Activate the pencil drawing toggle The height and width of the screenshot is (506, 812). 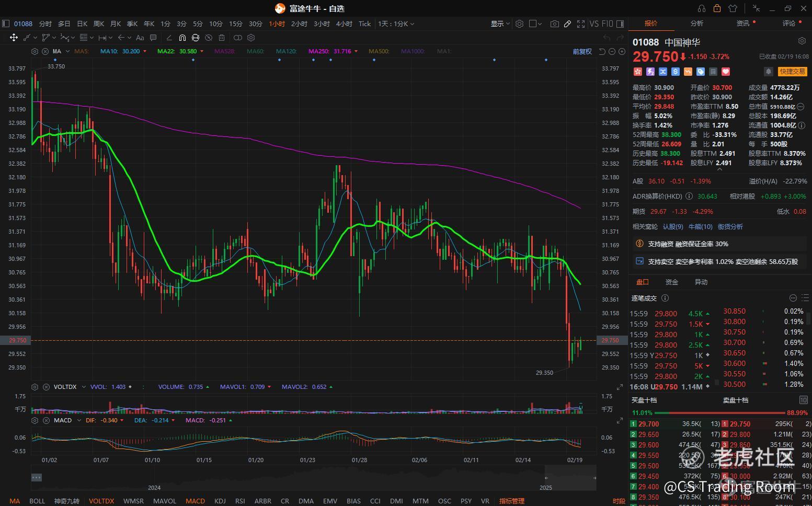pos(567,24)
